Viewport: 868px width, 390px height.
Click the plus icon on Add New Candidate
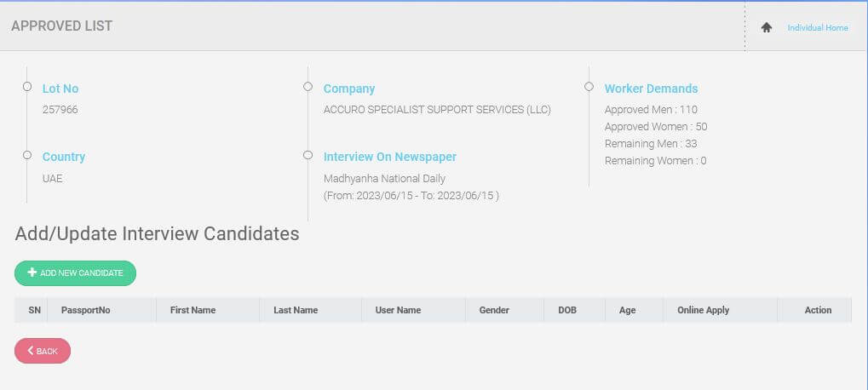click(x=32, y=272)
